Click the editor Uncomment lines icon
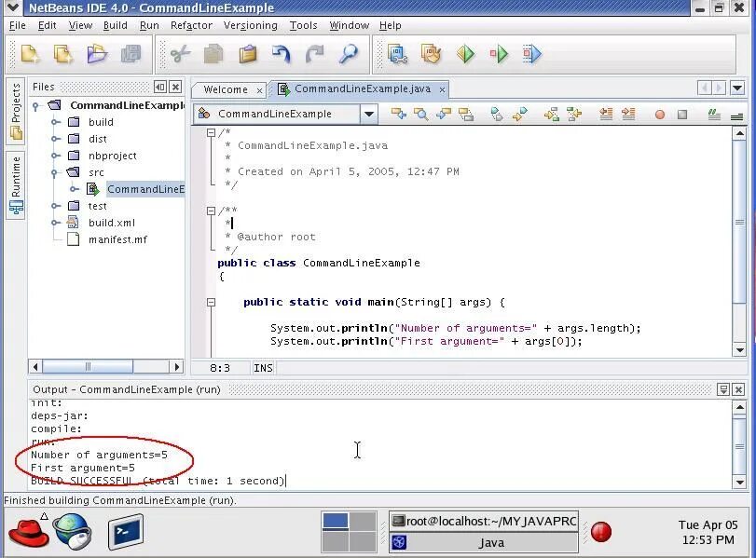This screenshot has width=756, height=558. (736, 116)
